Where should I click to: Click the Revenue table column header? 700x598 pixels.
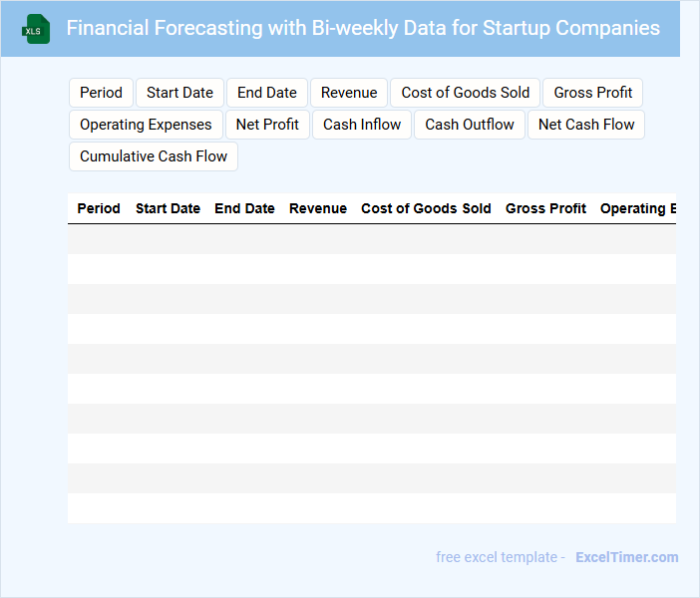[318, 208]
